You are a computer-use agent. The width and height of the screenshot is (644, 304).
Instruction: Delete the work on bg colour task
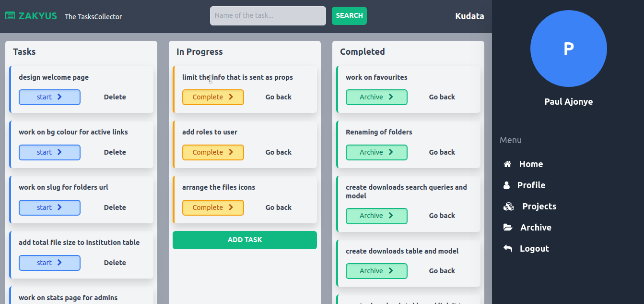115,152
